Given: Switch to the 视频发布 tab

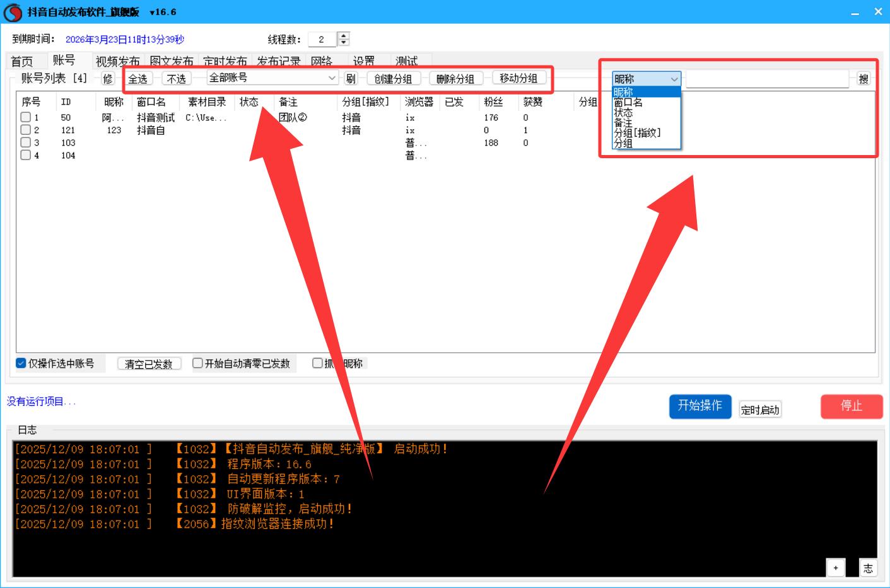Looking at the screenshot, I should pyautogui.click(x=117, y=61).
